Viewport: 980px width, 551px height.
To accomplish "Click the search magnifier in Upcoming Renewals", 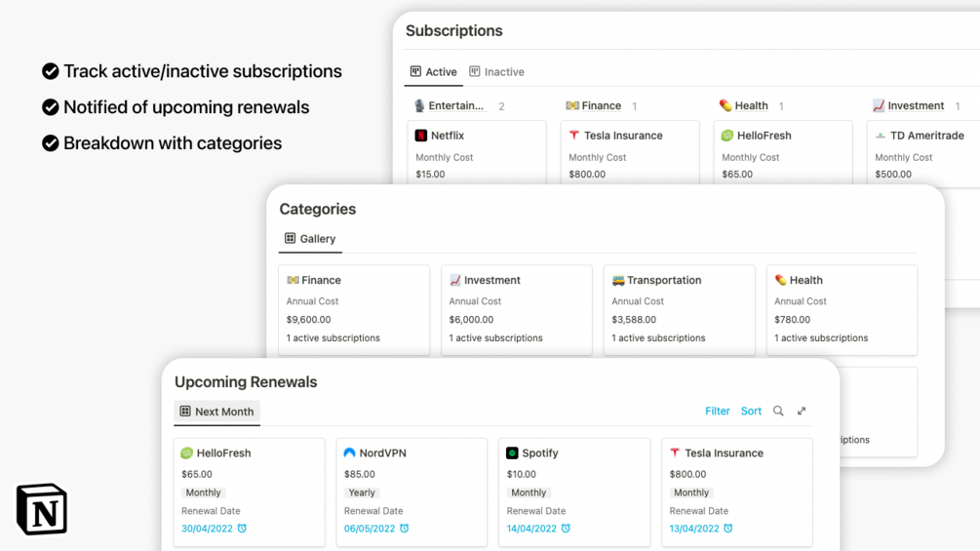I will point(778,412).
